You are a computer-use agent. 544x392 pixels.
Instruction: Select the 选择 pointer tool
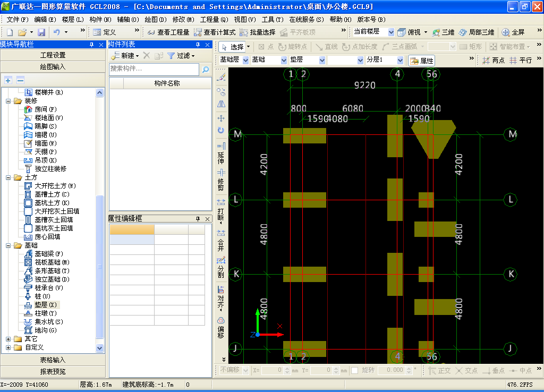tap(233, 47)
